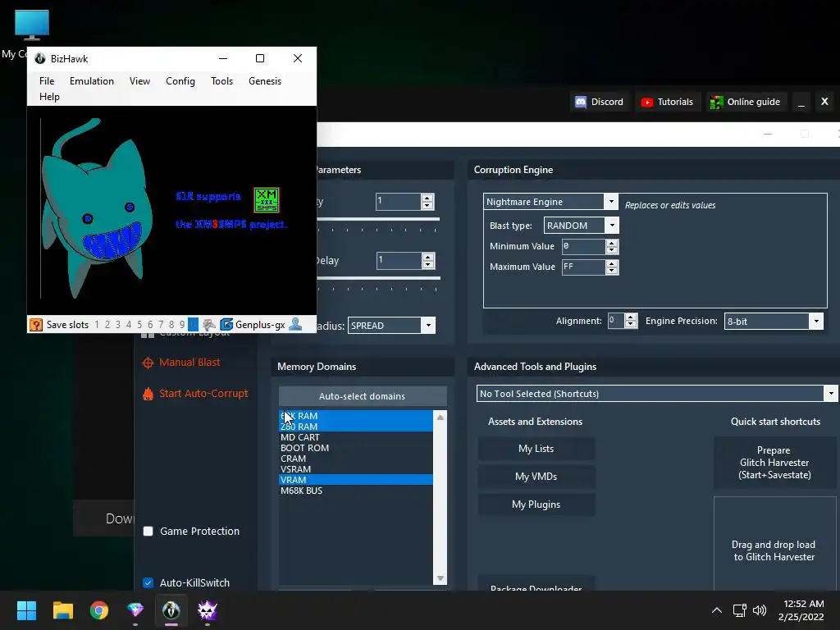
Task: Click the Genplus-gx core icon
Action: (226, 325)
